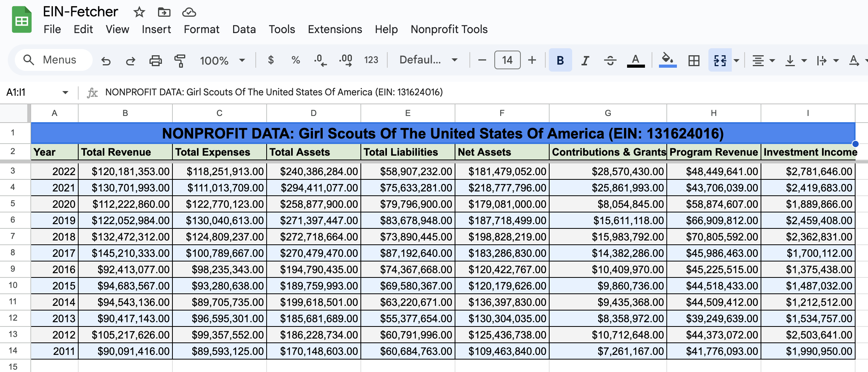Screen dimensions: 868x372
Task: Format as currency with dollar icon
Action: coord(271,60)
